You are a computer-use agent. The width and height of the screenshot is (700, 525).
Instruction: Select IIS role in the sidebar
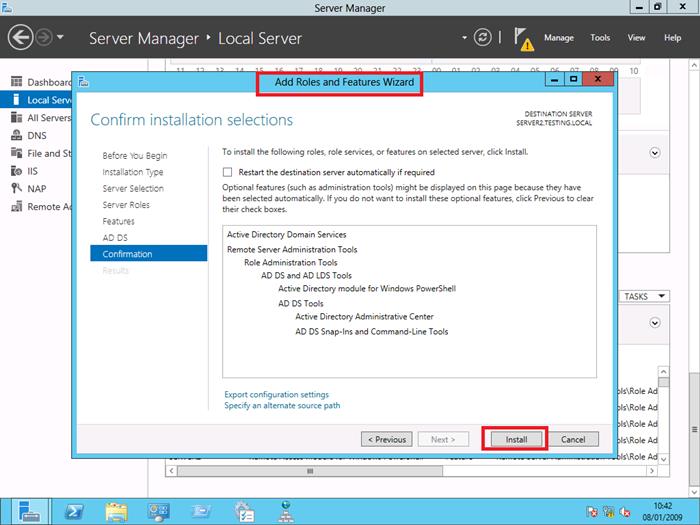(32, 171)
